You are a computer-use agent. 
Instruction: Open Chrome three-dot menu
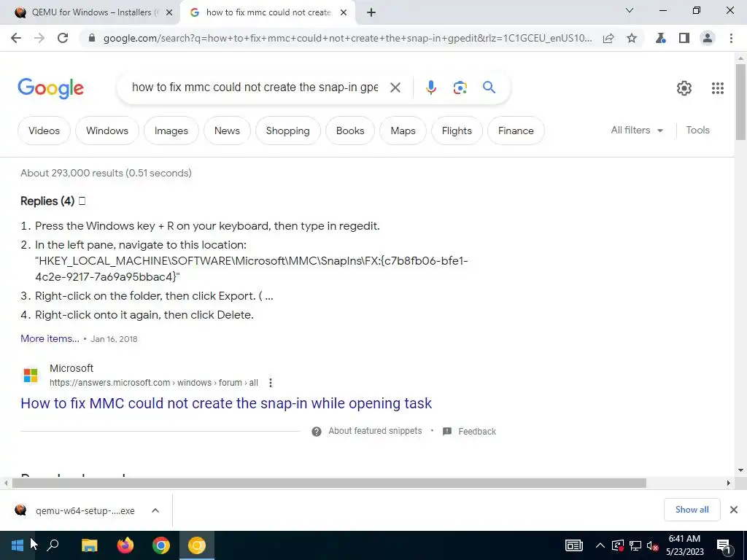[x=731, y=38]
